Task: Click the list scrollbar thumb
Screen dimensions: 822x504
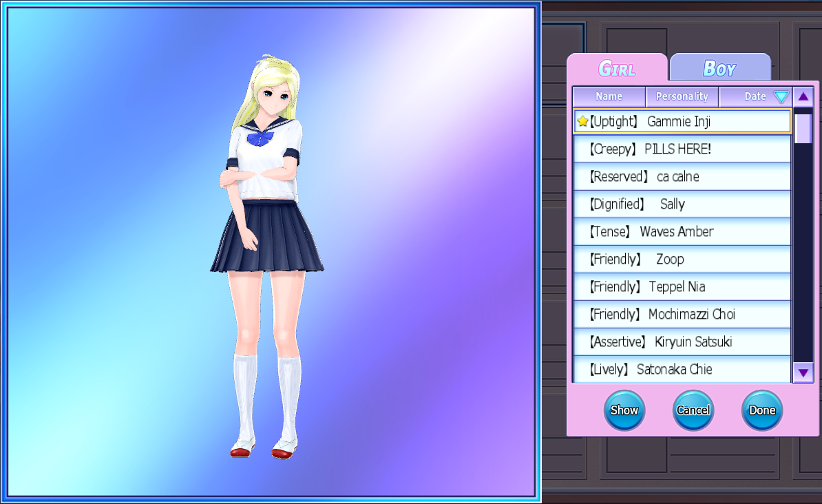Action: point(803,128)
